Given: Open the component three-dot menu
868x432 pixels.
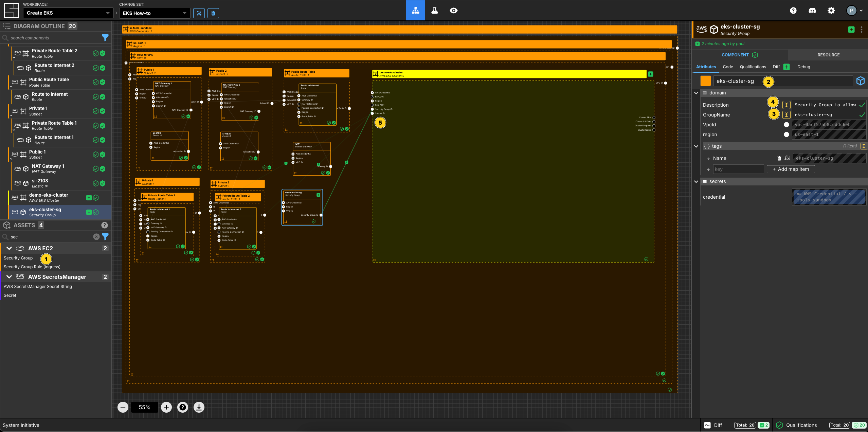Looking at the screenshot, I should [862, 30].
